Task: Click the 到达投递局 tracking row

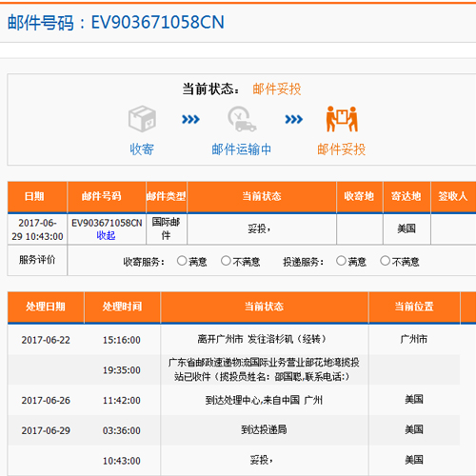Action: click(234, 430)
